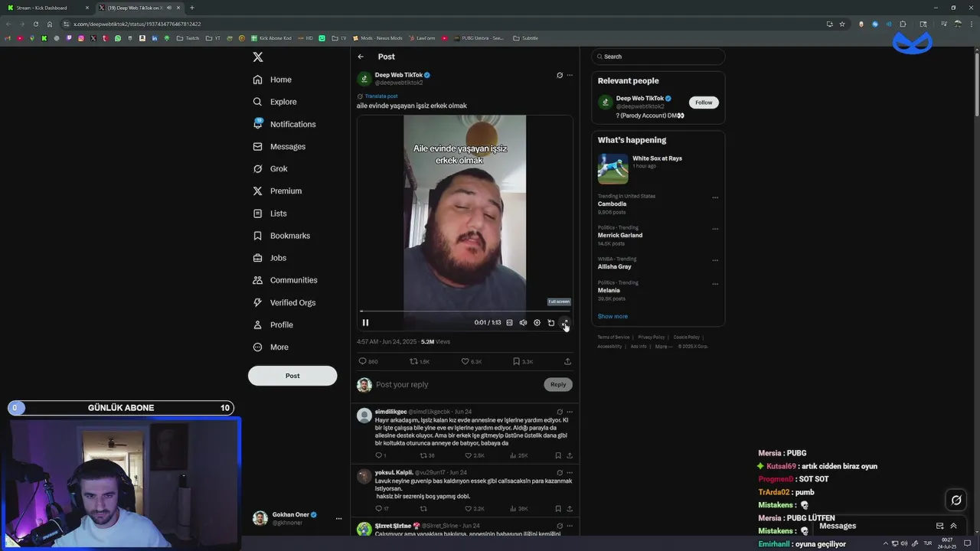980x551 pixels.
Task: Open the Explore page
Action: (275, 102)
